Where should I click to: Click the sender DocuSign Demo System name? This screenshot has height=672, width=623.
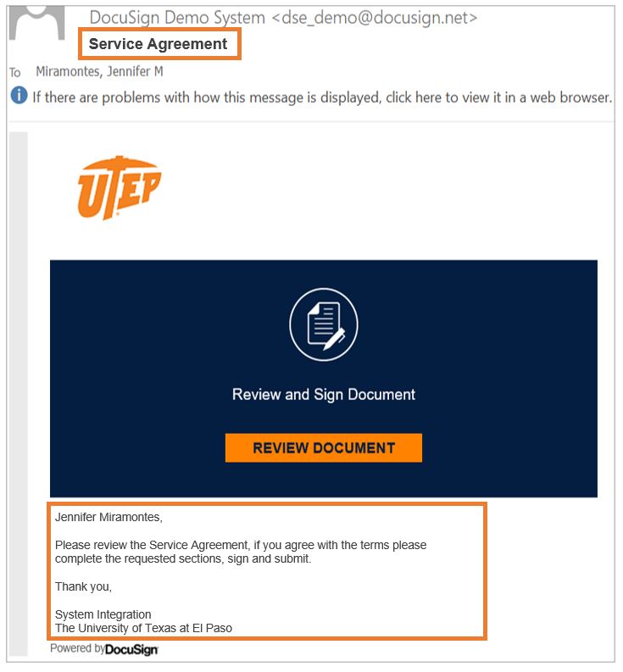177,18
